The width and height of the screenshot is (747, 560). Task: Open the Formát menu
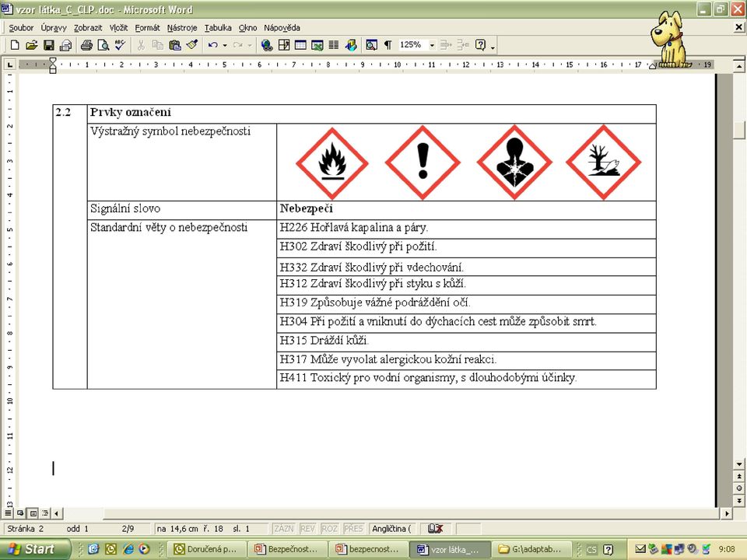148,28
